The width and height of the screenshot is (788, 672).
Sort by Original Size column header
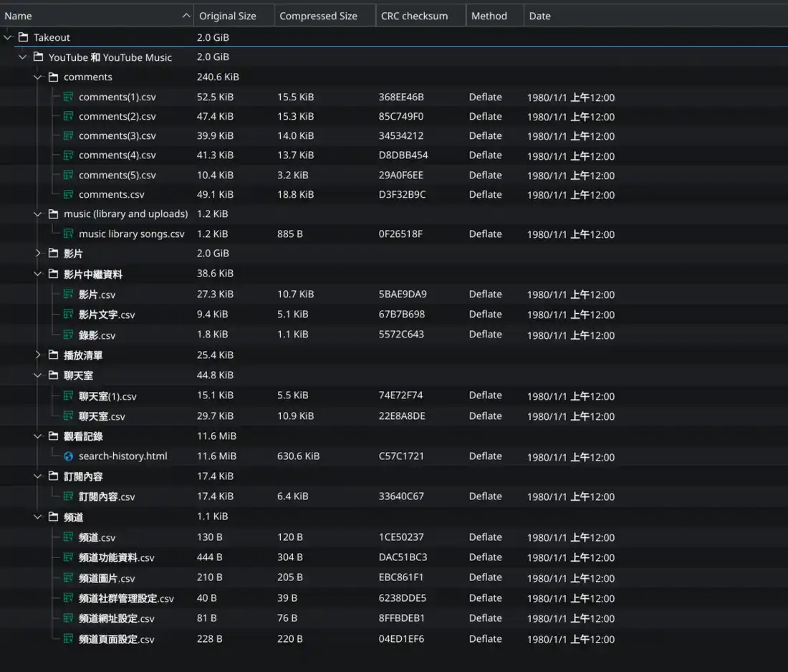point(234,16)
